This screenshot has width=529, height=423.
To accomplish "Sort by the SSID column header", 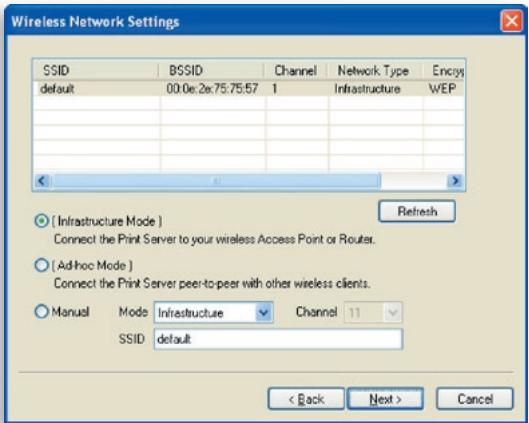I will pyautogui.click(x=96, y=70).
